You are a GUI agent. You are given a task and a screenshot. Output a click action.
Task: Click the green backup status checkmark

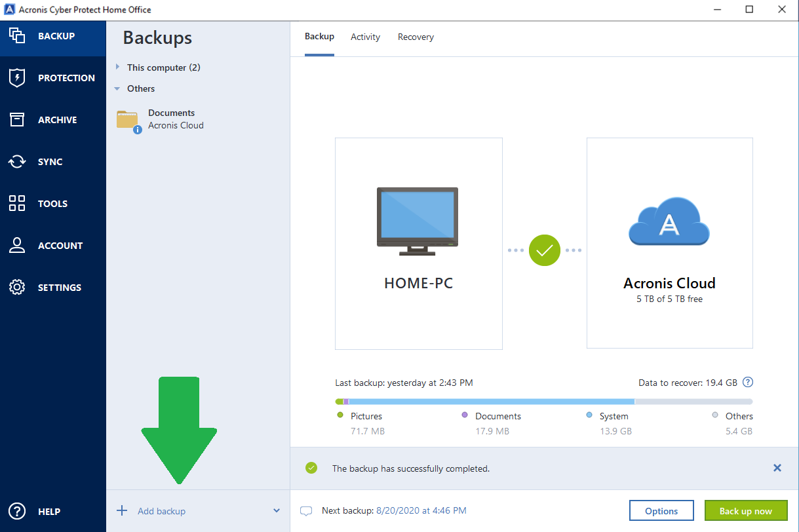click(x=545, y=250)
